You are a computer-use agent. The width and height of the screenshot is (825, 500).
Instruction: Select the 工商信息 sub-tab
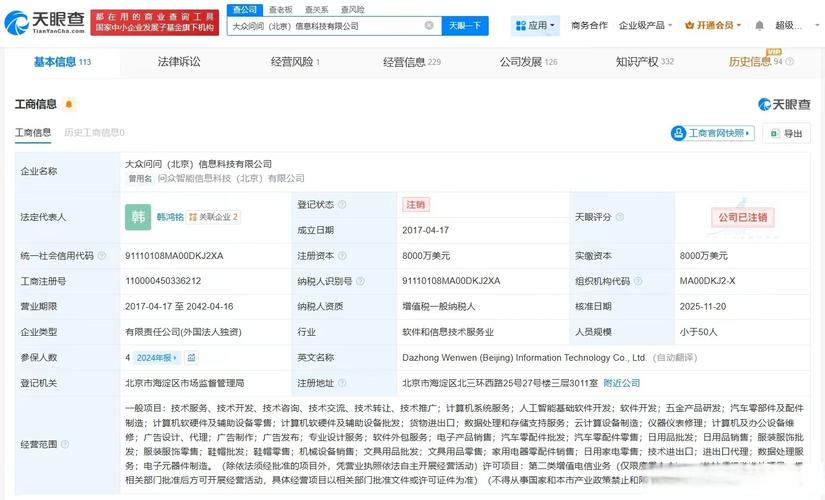point(33,133)
